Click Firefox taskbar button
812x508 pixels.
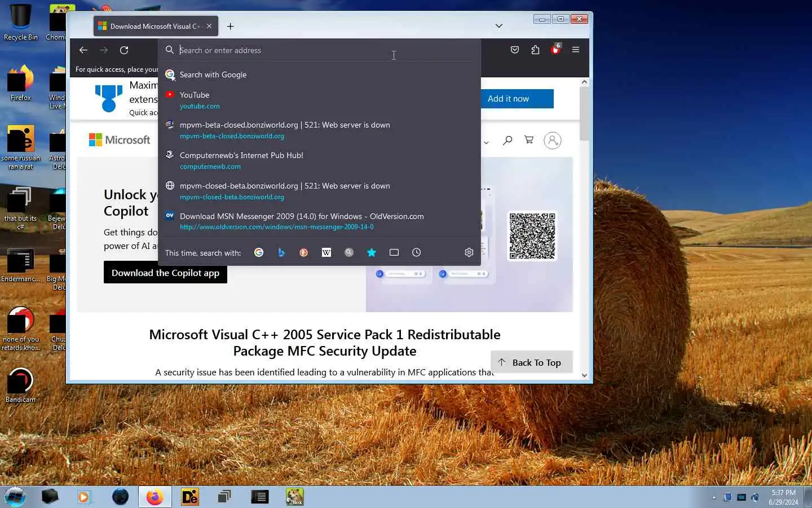[155, 497]
